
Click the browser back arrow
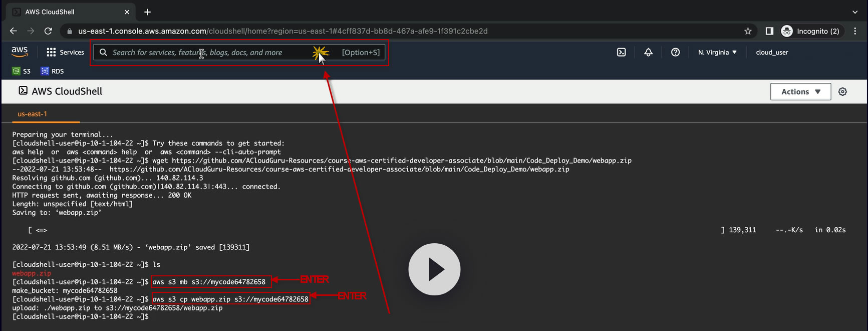pos(14,31)
